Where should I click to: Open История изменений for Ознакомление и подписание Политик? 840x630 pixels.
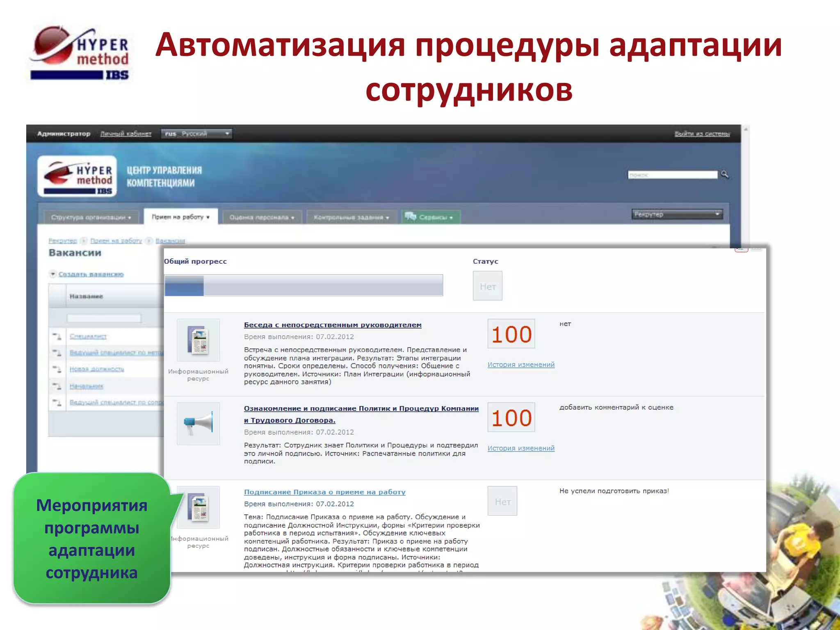pyautogui.click(x=521, y=448)
